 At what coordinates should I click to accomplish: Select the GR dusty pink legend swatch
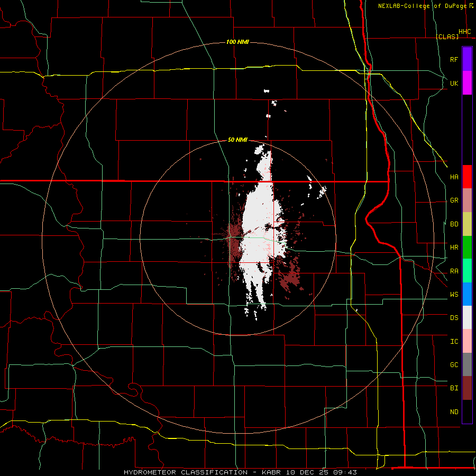467,200
